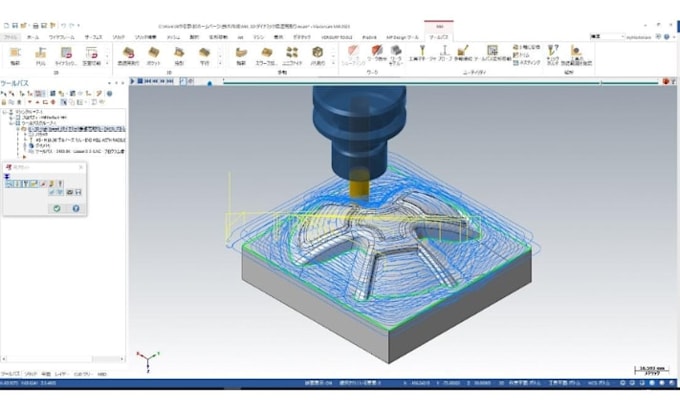Open the quick access toolbar customize dropdown
680x411 pixels.
click(78, 26)
